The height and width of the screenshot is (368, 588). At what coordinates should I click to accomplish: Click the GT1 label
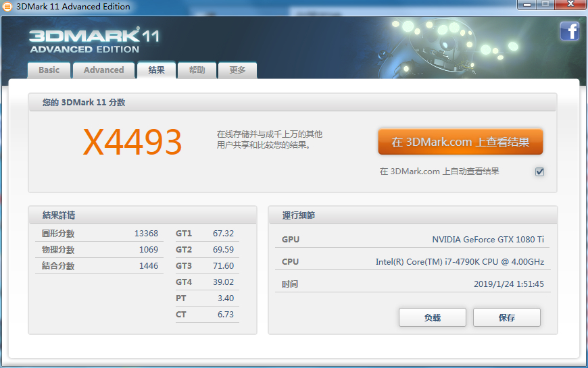click(184, 234)
